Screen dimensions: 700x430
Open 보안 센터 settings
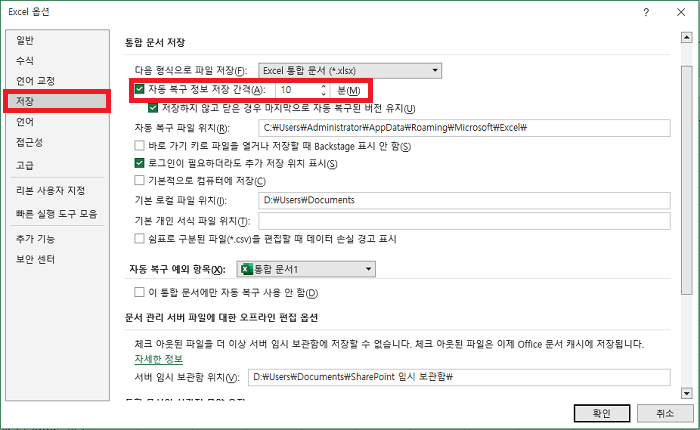point(35,259)
